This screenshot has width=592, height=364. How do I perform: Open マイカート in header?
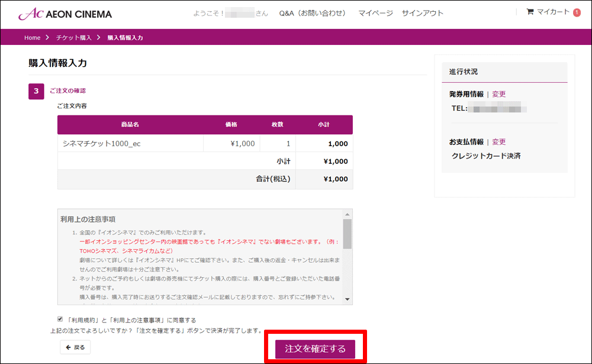point(553,12)
